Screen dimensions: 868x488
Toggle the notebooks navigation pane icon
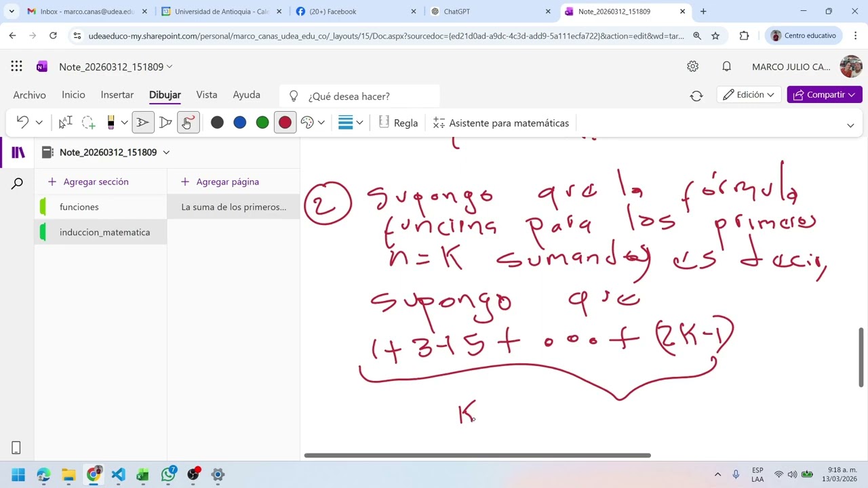[18, 152]
